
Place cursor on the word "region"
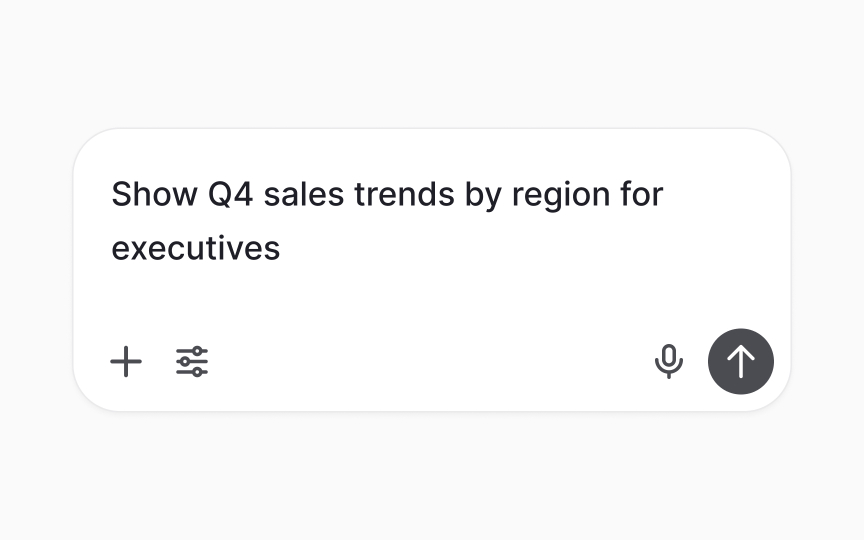pos(561,196)
